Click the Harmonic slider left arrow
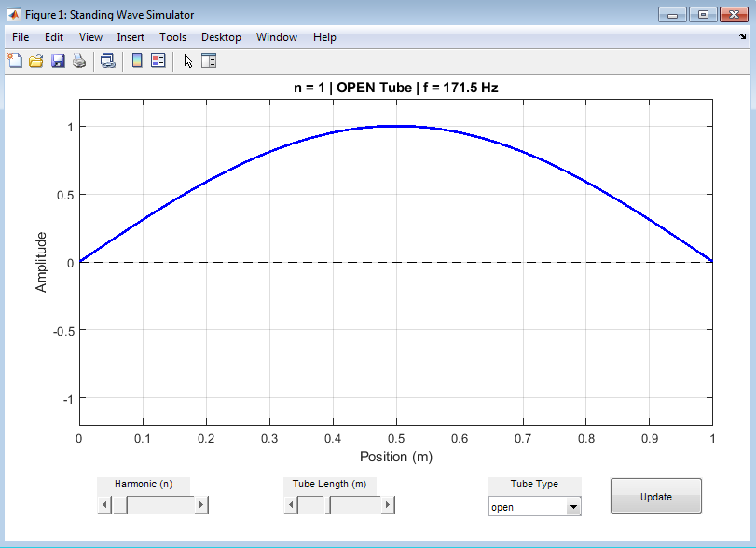The height and width of the screenshot is (548, 756). 104,505
